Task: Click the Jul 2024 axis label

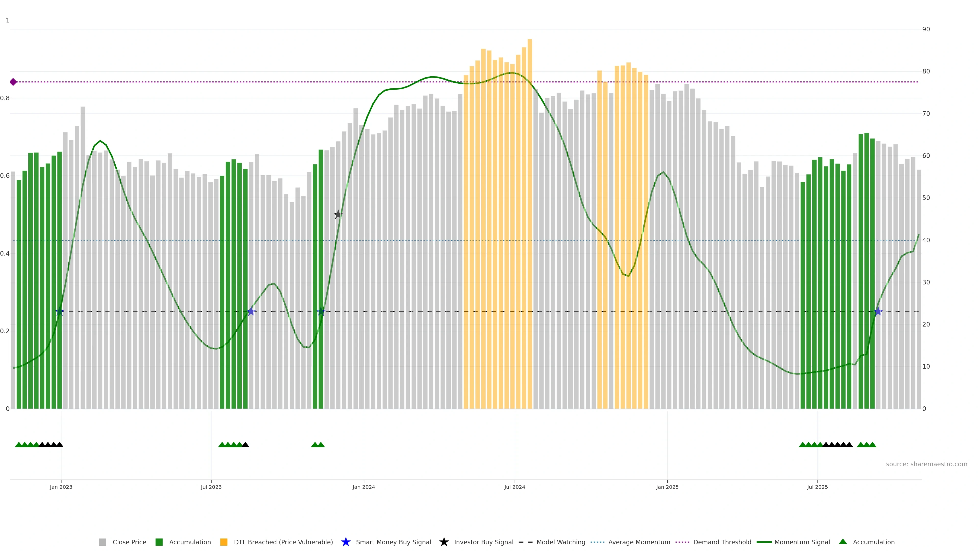Action: 514,487
